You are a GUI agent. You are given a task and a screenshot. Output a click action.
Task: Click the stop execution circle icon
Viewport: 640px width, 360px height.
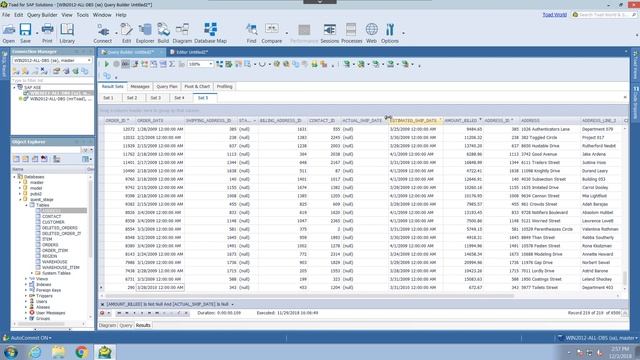coord(116,64)
